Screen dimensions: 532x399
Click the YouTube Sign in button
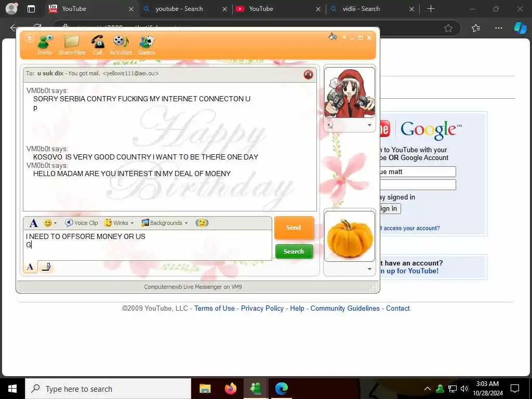pyautogui.click(x=390, y=208)
